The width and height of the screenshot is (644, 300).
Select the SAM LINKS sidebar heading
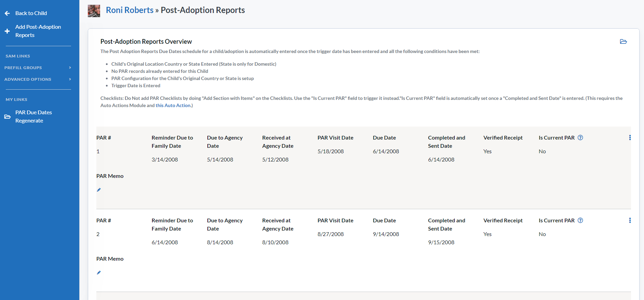(18, 56)
